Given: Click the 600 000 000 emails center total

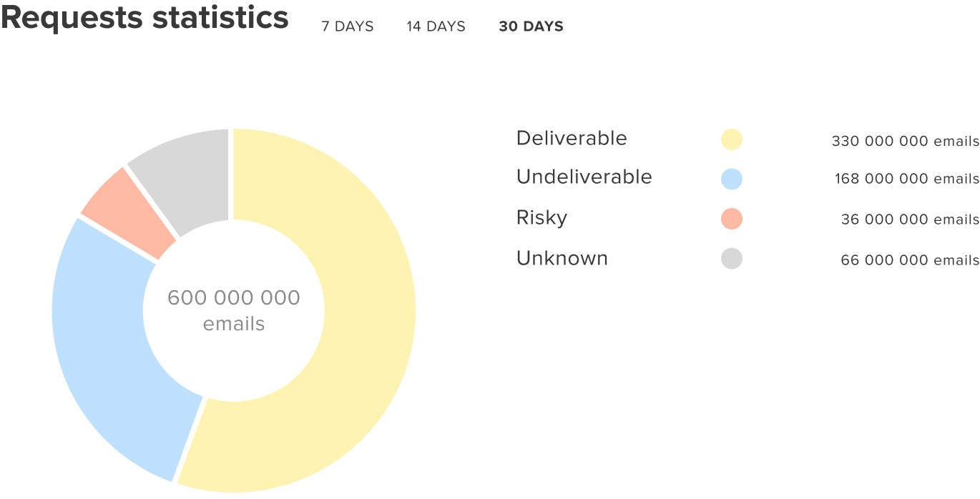Looking at the screenshot, I should tap(234, 310).
